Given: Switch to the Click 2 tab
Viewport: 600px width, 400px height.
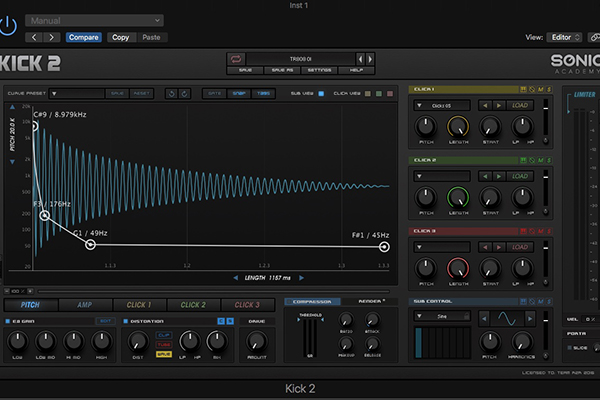Looking at the screenshot, I should click(x=193, y=305).
